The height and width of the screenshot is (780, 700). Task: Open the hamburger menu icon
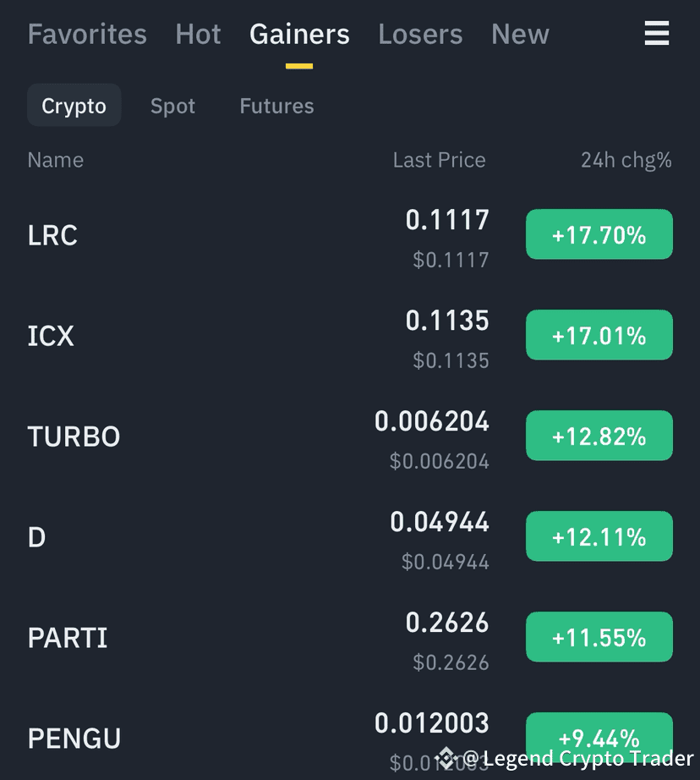pyautogui.click(x=656, y=33)
